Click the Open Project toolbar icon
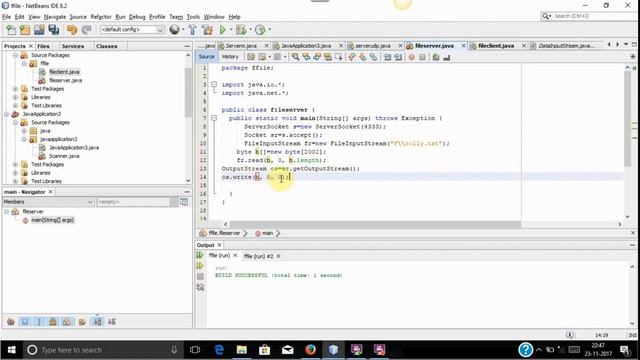Viewport: 640px width, 360px height. [x=39, y=30]
